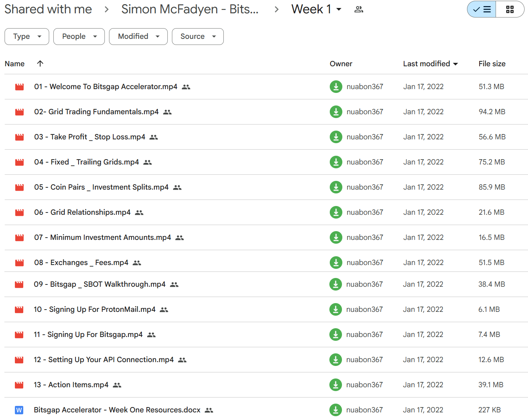
Task: Go to Simon McFadyen - Bits... breadcrumb folder
Action: pos(190,9)
